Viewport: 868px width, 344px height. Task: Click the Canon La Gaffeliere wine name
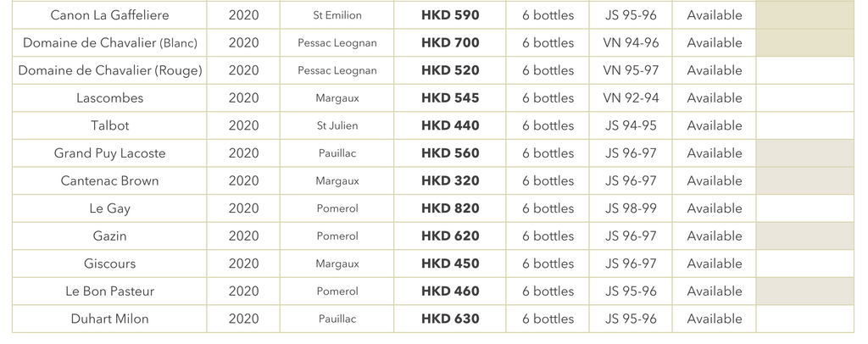(x=109, y=15)
